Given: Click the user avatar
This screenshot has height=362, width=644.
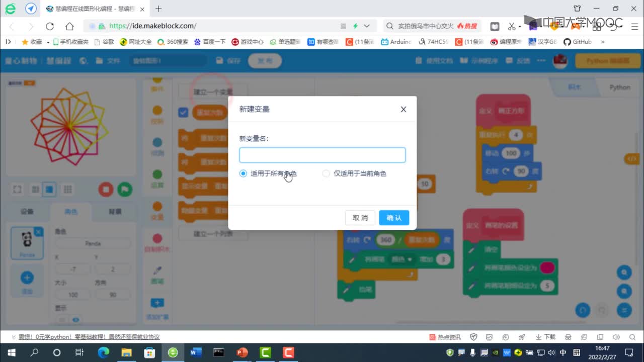Looking at the screenshot, I should click(x=560, y=61).
